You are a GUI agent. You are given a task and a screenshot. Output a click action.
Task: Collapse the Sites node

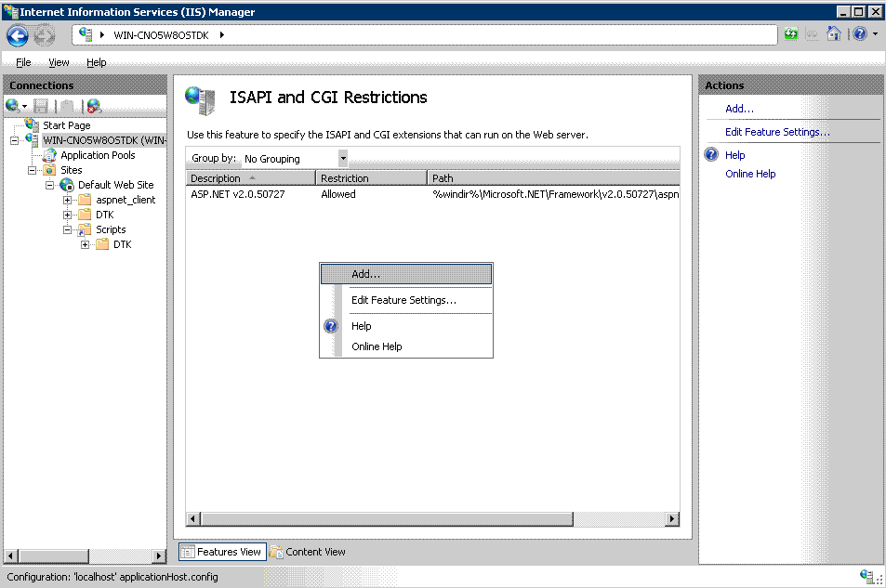(x=33, y=170)
